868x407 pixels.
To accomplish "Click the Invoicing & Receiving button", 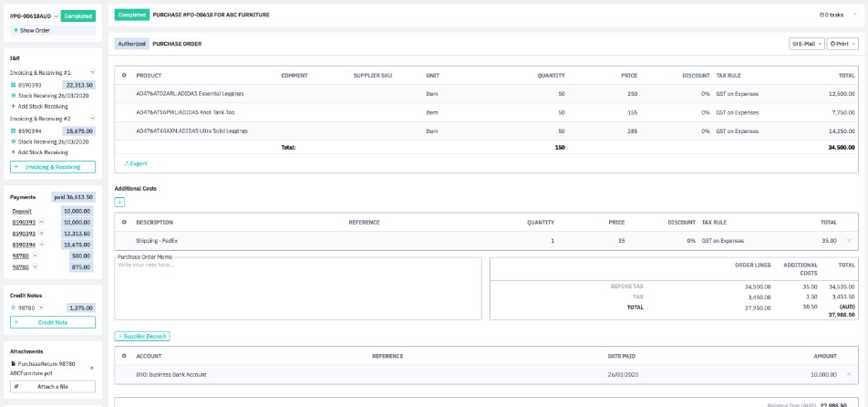I will coord(52,167).
